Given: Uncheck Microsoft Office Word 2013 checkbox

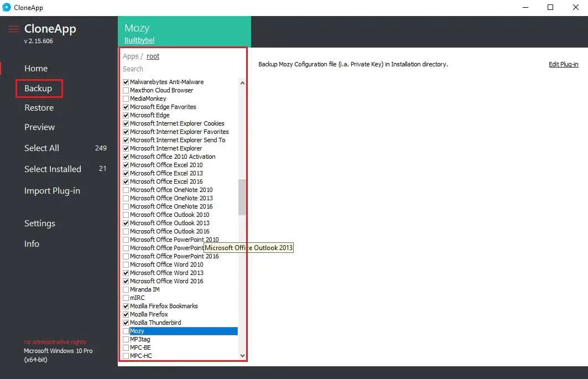Looking at the screenshot, I should point(126,273).
